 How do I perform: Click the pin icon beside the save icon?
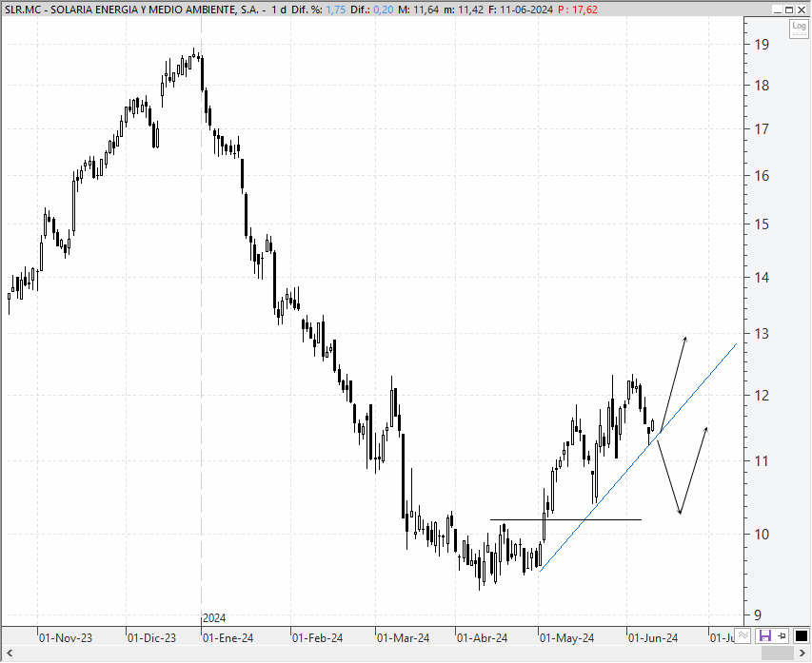pyautogui.click(x=782, y=635)
